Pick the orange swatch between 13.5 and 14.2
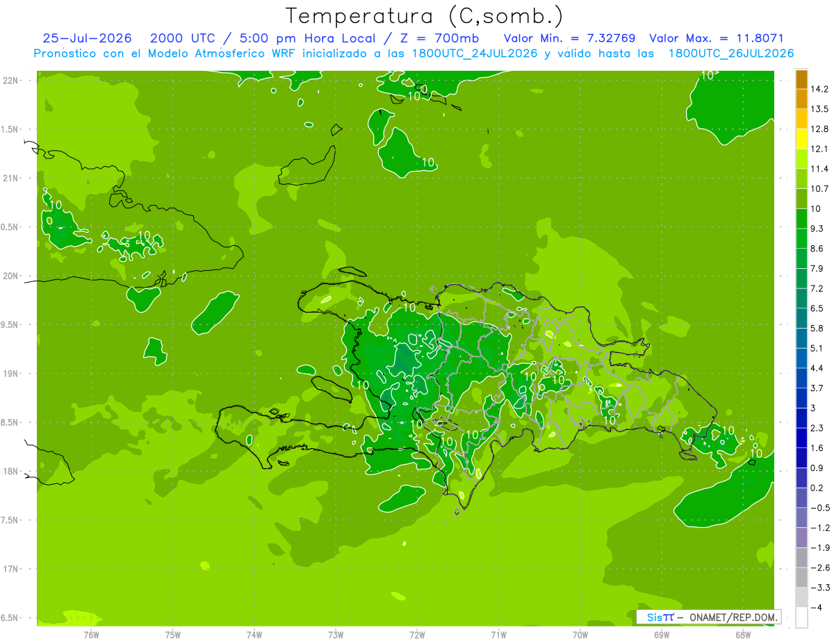Image resolution: width=834 pixels, height=644 pixels. click(801, 99)
